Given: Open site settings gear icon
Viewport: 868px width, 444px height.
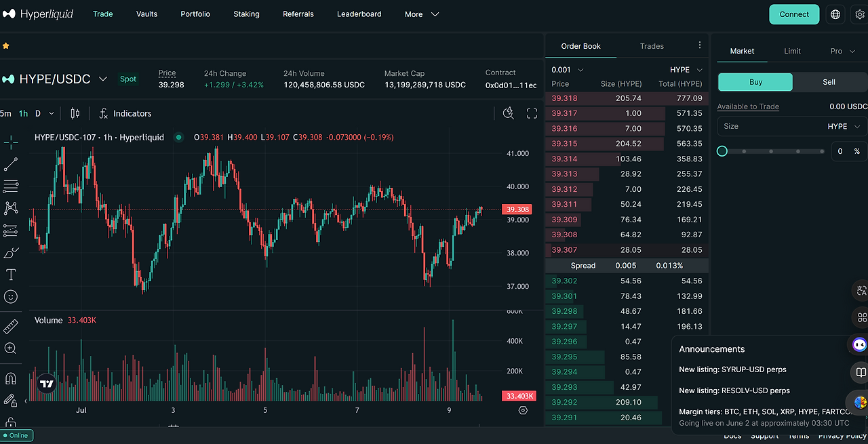Looking at the screenshot, I should (860, 14).
